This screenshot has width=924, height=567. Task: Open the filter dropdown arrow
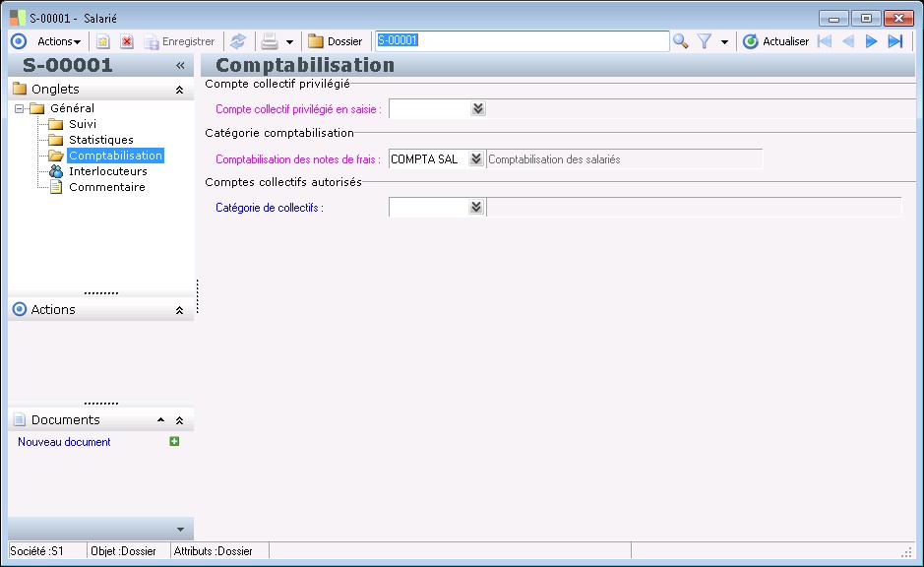(x=724, y=42)
